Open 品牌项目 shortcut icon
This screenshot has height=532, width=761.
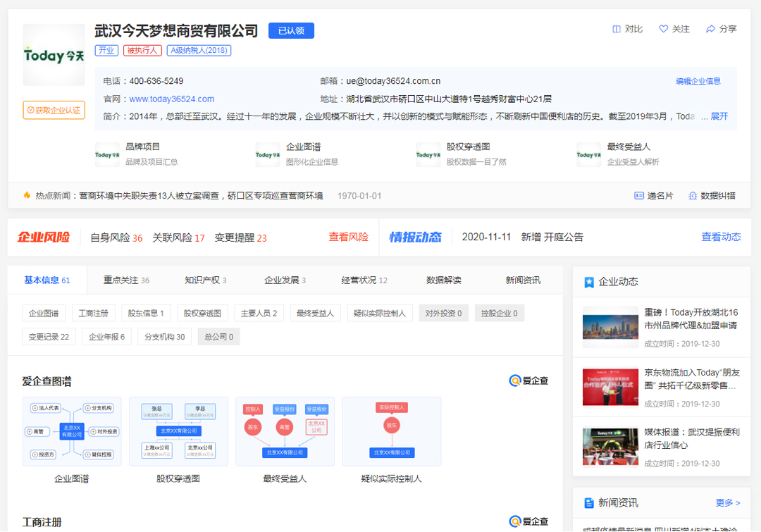[107, 155]
